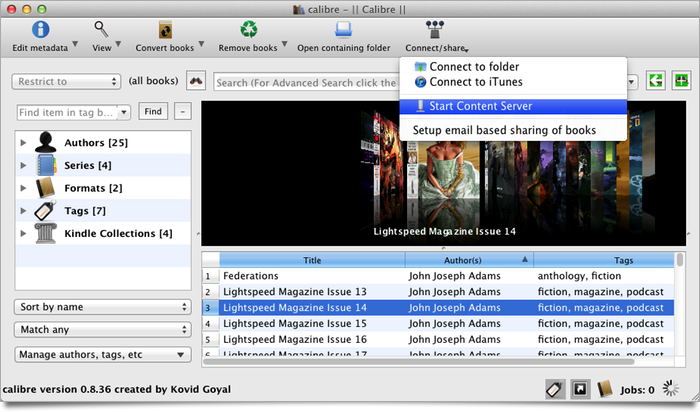Click the Kindle Collections column icon
Viewport: 700px width, 412px height.
pos(46,233)
